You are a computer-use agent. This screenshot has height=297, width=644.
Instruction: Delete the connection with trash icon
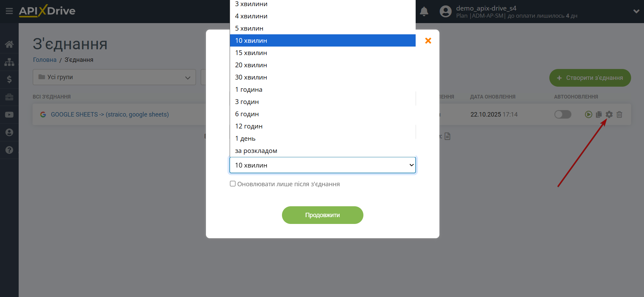[619, 115]
